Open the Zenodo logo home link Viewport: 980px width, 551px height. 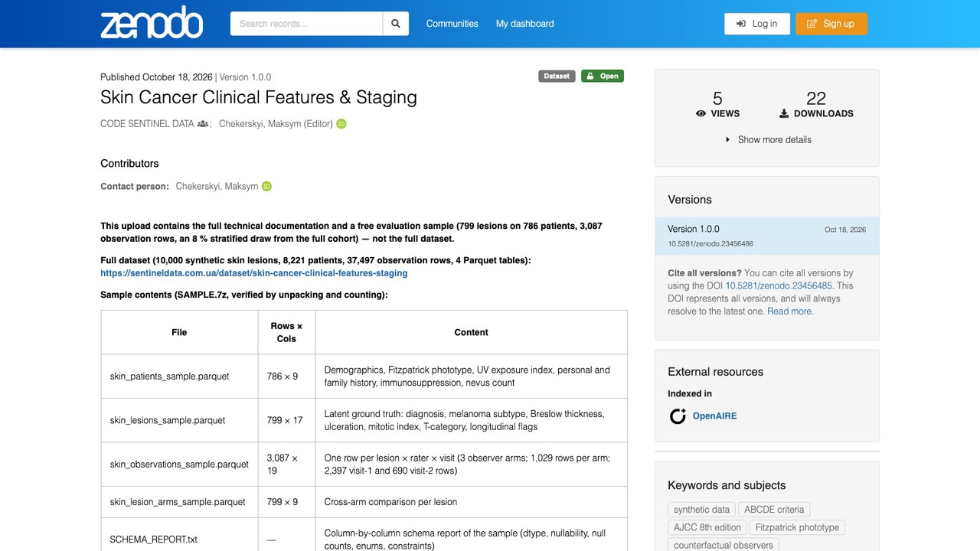152,24
